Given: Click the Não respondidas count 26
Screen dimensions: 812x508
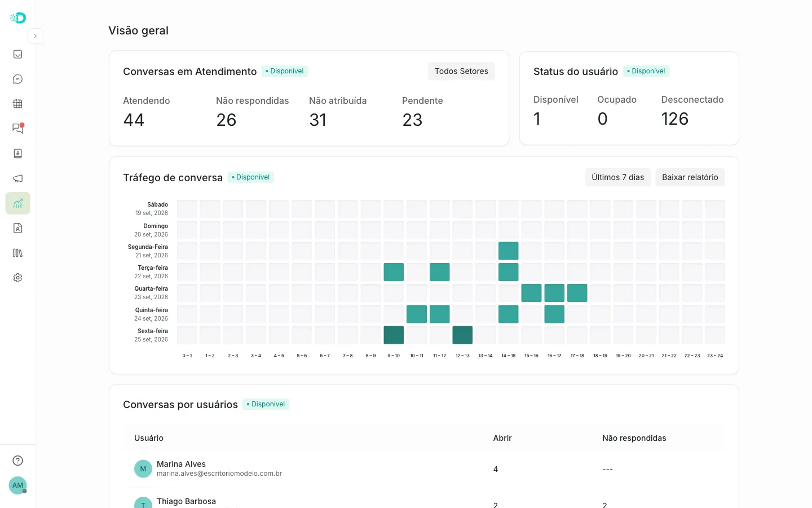Looking at the screenshot, I should coord(226,120).
